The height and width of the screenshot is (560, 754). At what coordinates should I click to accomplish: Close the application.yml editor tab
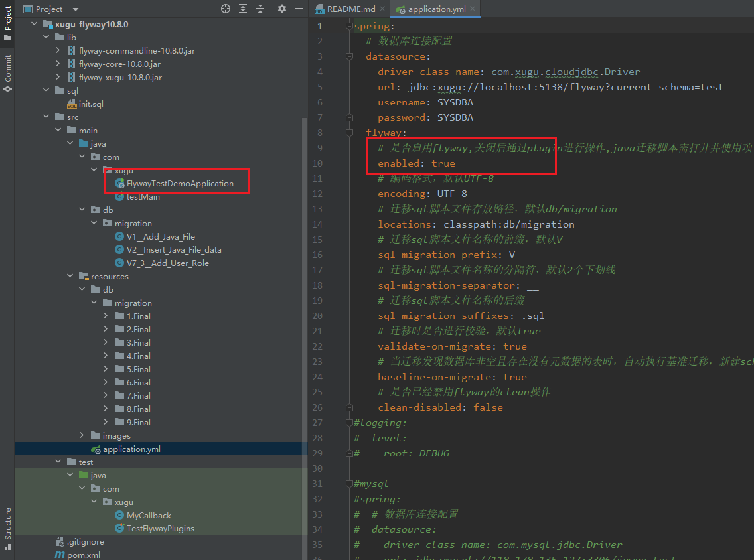coord(473,9)
